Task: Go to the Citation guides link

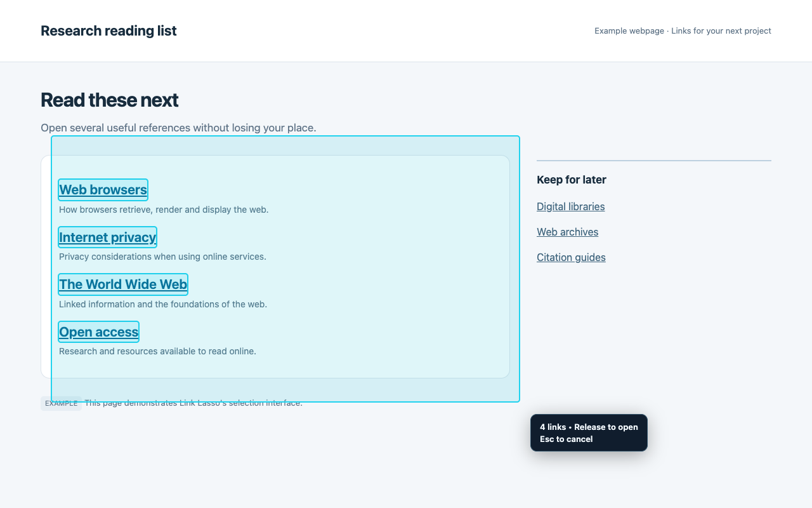Action: 571,257
